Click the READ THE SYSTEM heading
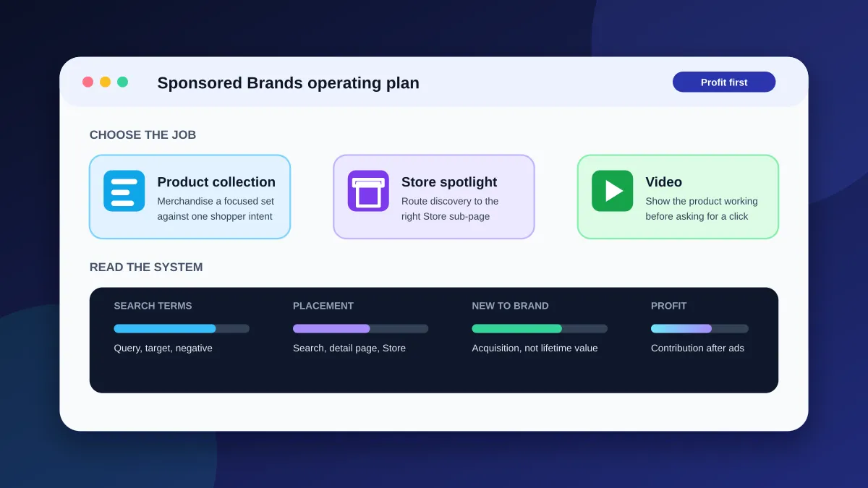 point(146,267)
